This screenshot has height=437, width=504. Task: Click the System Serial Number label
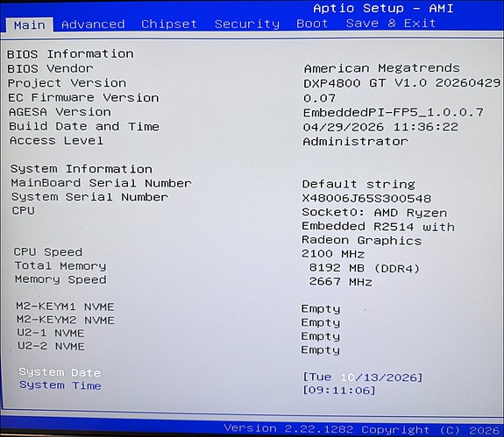pyautogui.click(x=89, y=197)
